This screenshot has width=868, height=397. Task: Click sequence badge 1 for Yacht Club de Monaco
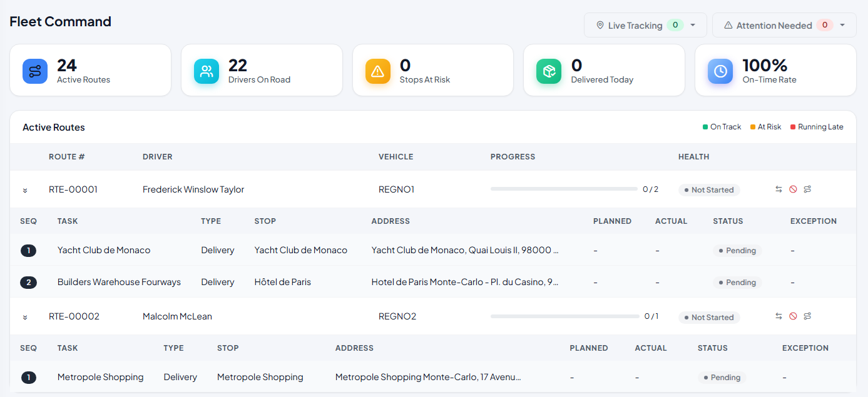click(28, 251)
